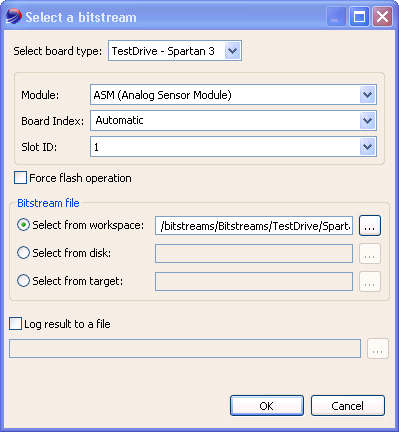Image resolution: width=399 pixels, height=432 pixels.
Task: Choose the Select from target radio option
Action: [23, 281]
